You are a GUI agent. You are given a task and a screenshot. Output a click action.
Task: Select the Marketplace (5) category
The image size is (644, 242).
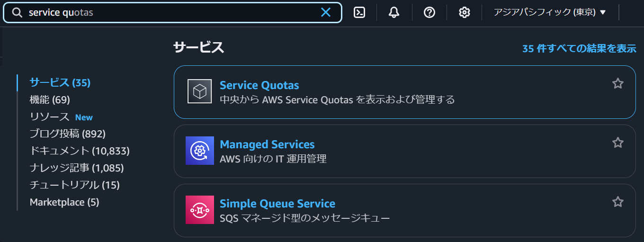[x=64, y=202]
